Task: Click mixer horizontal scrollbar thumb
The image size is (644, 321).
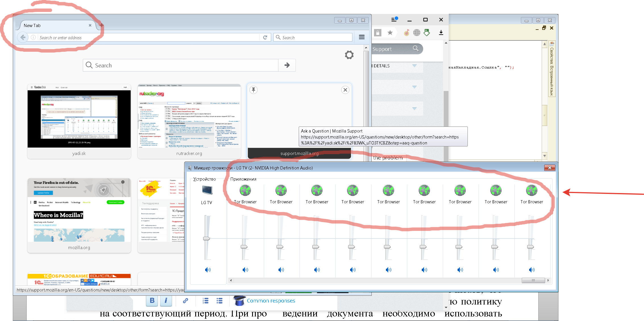Action: click(533, 280)
